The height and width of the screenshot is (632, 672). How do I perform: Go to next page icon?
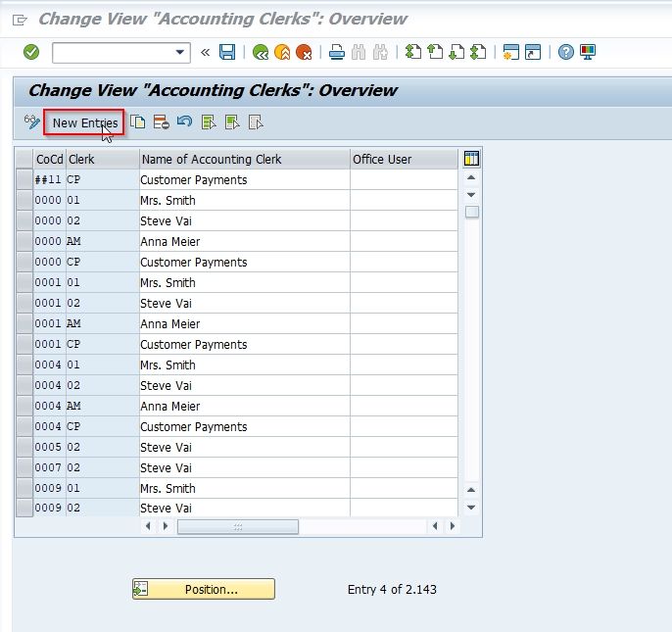456,52
